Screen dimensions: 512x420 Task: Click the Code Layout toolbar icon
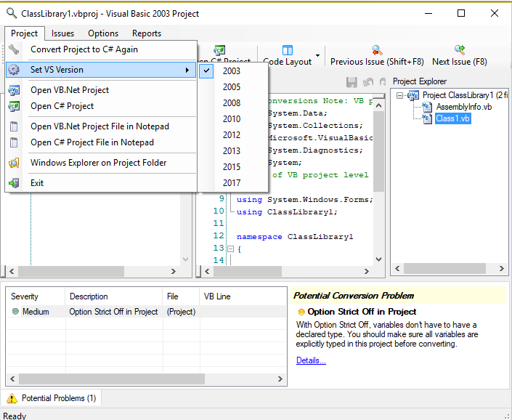pyautogui.click(x=288, y=50)
